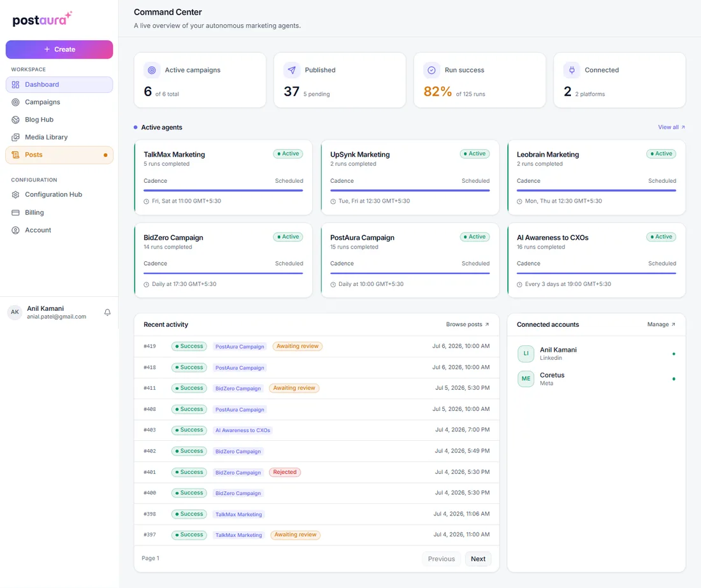This screenshot has width=701, height=588.
Task: Open the View all agents link
Action: [x=672, y=127]
